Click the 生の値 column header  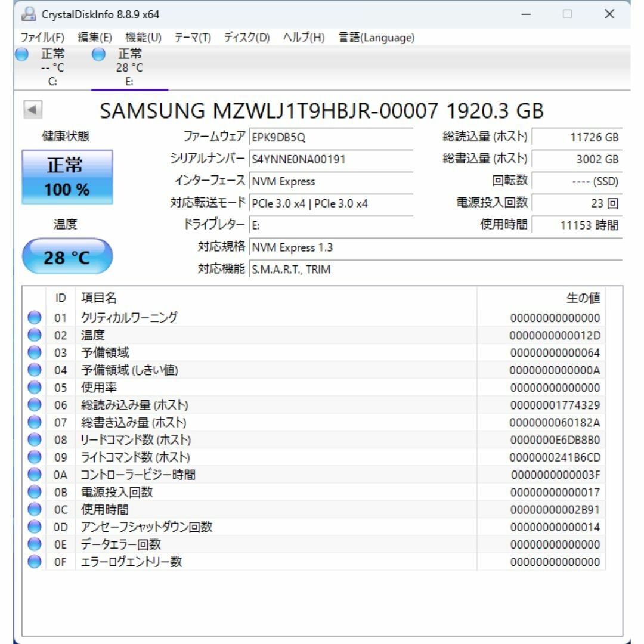click(x=541, y=298)
